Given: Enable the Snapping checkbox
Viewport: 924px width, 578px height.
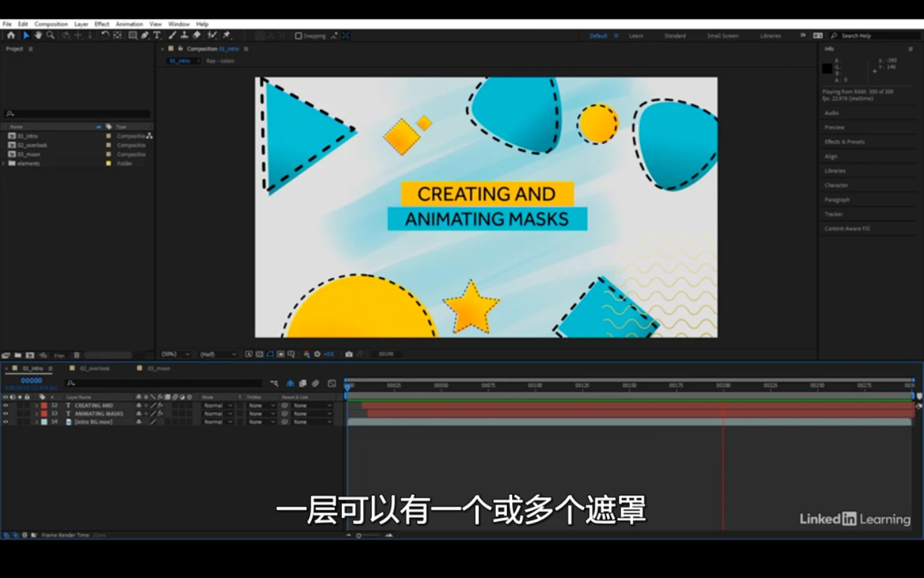Looking at the screenshot, I should pyautogui.click(x=299, y=36).
